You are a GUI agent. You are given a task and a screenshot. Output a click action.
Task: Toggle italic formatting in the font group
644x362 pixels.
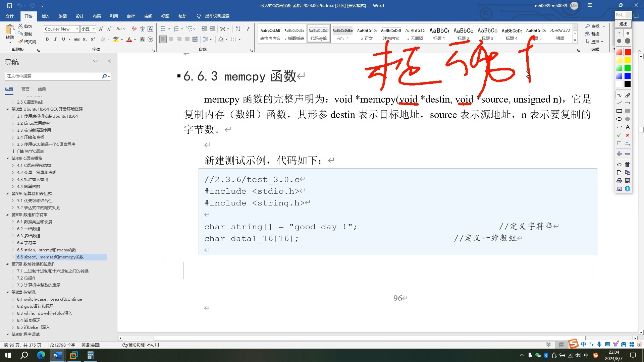pos(55,39)
